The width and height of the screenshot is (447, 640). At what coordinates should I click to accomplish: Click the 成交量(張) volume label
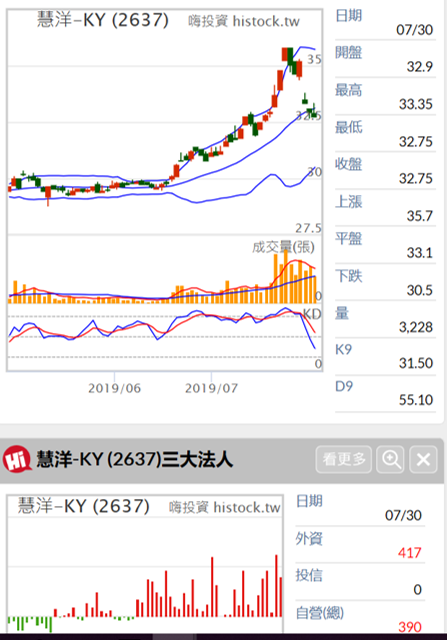coord(283,247)
